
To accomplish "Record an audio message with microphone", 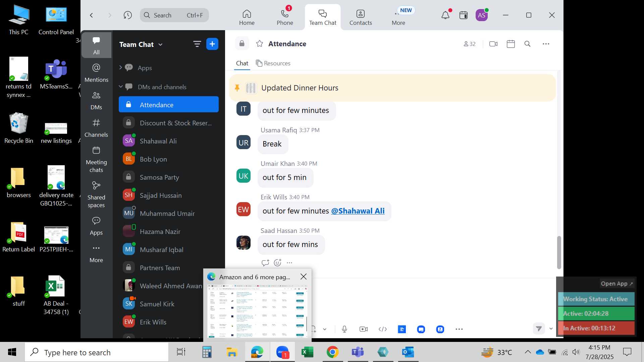I will (344, 329).
